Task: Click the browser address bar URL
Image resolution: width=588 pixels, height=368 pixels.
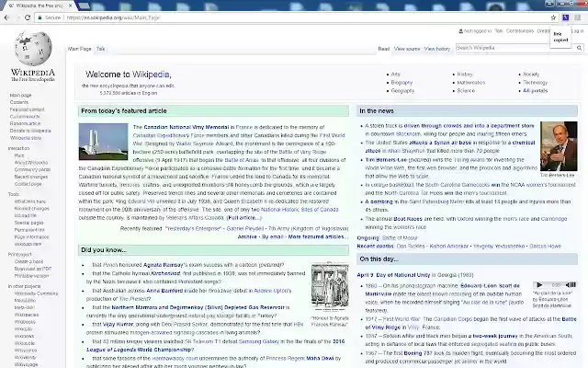Action: coord(113,17)
